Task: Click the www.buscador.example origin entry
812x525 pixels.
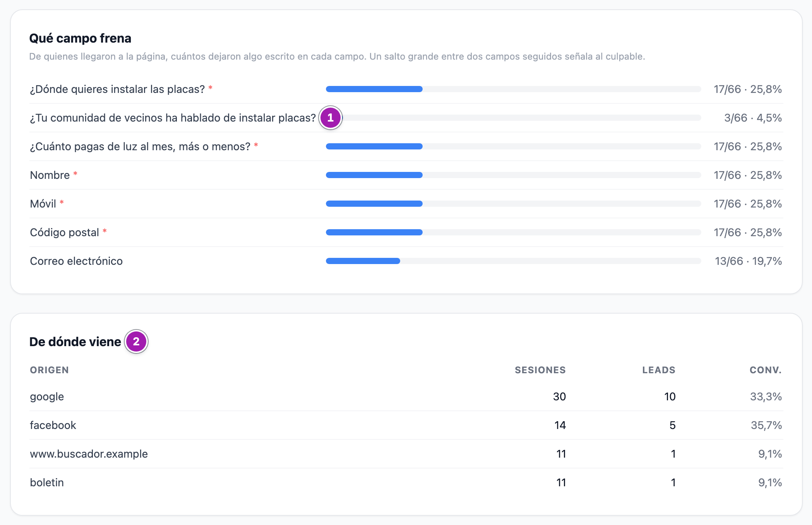Action: (89, 454)
